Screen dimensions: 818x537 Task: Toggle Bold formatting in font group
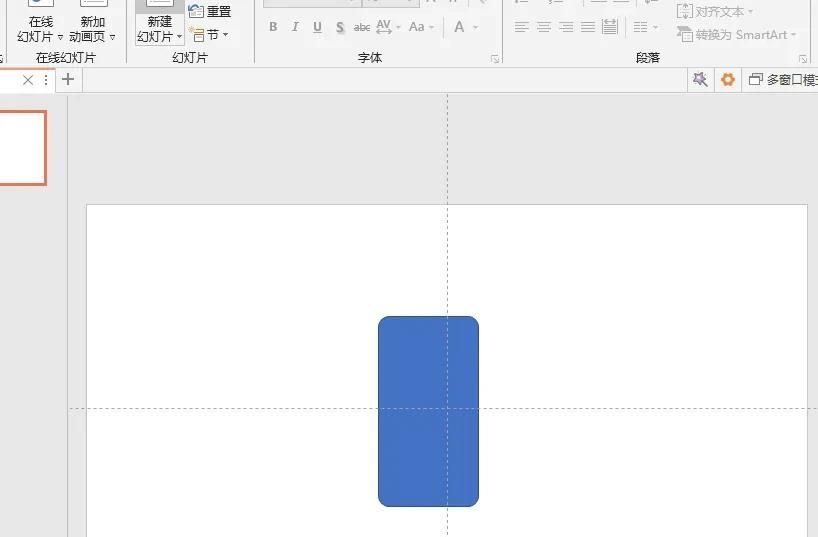(x=273, y=28)
